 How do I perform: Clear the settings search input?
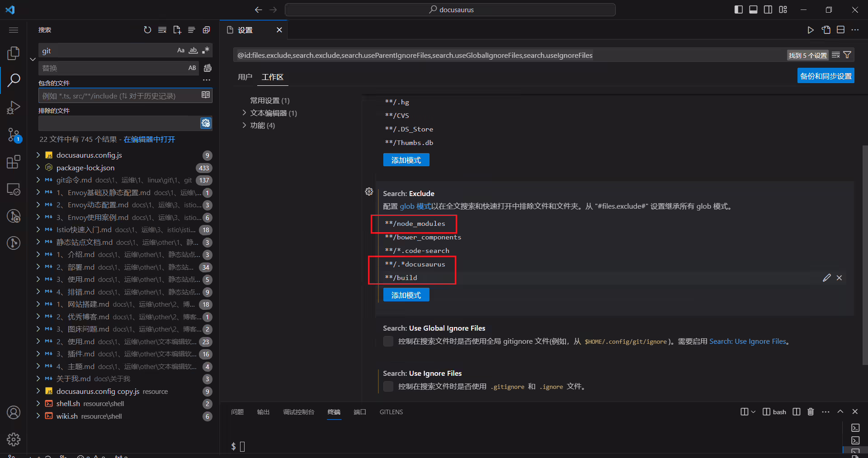836,55
